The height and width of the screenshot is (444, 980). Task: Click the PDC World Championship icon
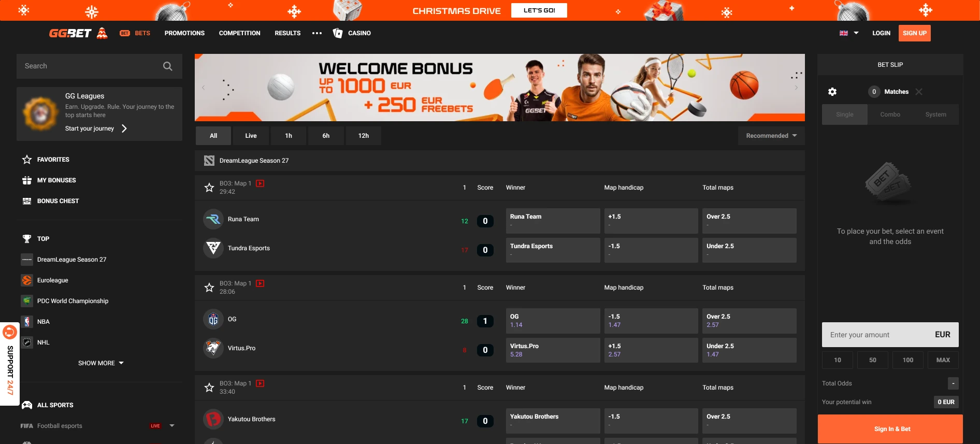27,301
